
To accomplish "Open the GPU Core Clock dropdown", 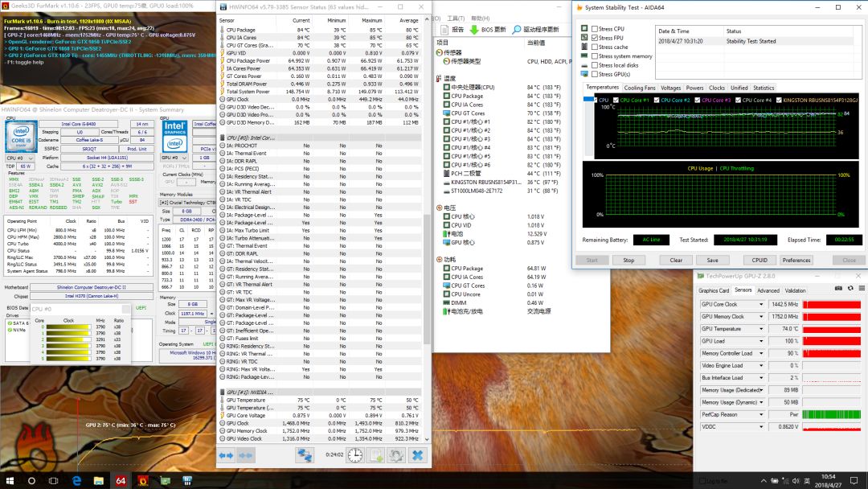I will pyautogui.click(x=761, y=305).
